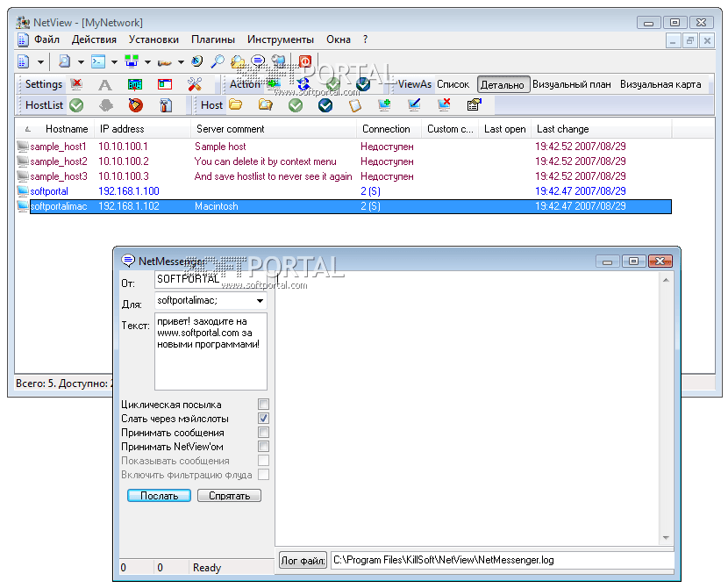Viewport: 728px width, 588px height.
Task: Select the softportal host row
Action: [344, 191]
